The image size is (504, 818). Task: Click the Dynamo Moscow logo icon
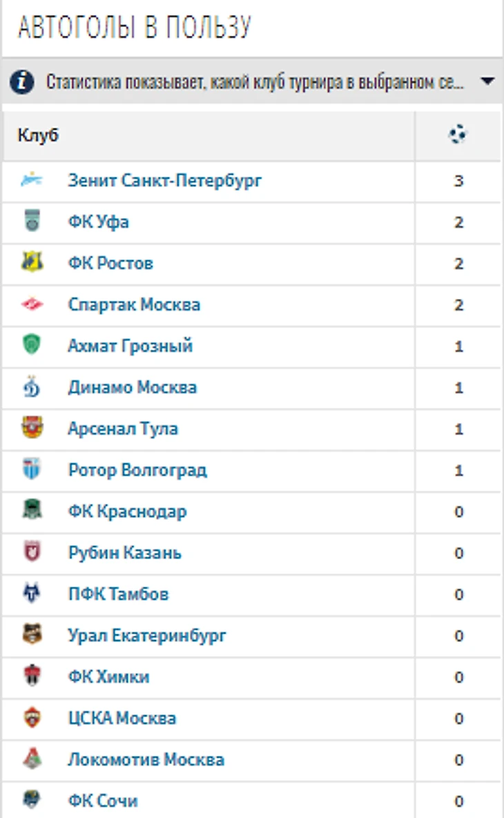32,387
